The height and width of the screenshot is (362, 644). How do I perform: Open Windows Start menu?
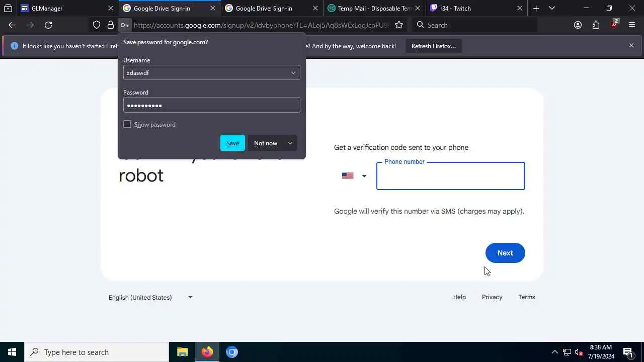coord(12,352)
